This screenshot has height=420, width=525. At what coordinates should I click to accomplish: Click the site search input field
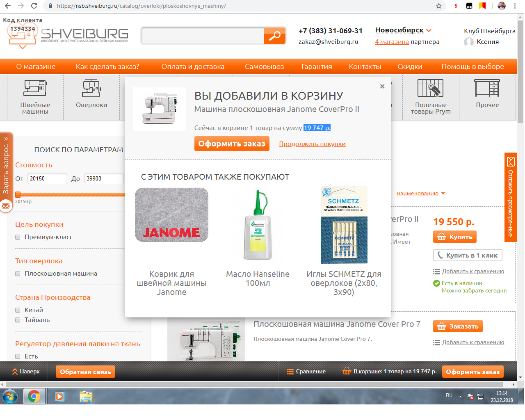(x=203, y=36)
